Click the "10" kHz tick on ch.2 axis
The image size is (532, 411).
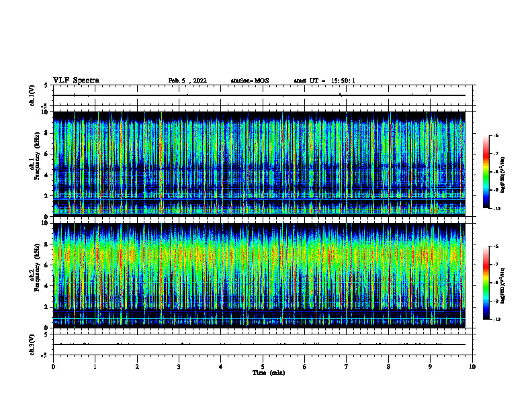click(44, 224)
